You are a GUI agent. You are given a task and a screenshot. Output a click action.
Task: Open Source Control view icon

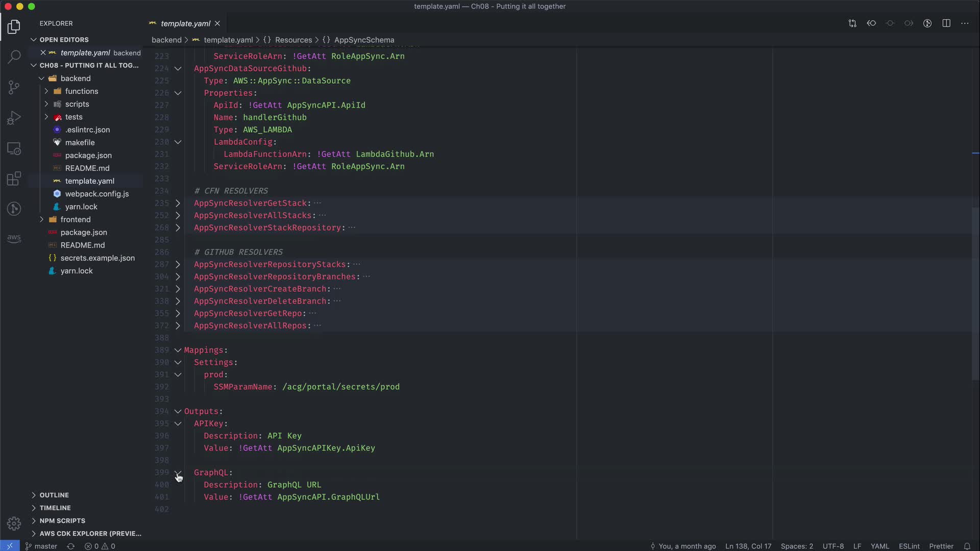coord(14,87)
